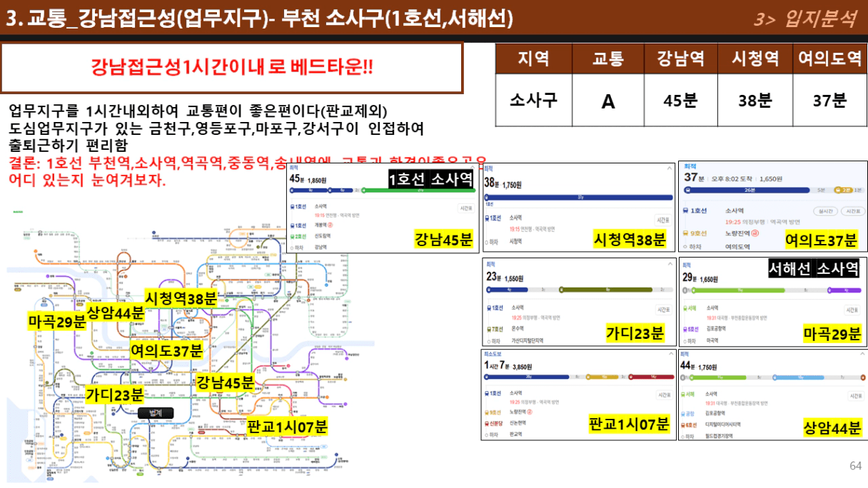This screenshot has height=488, width=868.
Task: Click 시간표 button in the 가디23분 route card
Action: pos(664,310)
